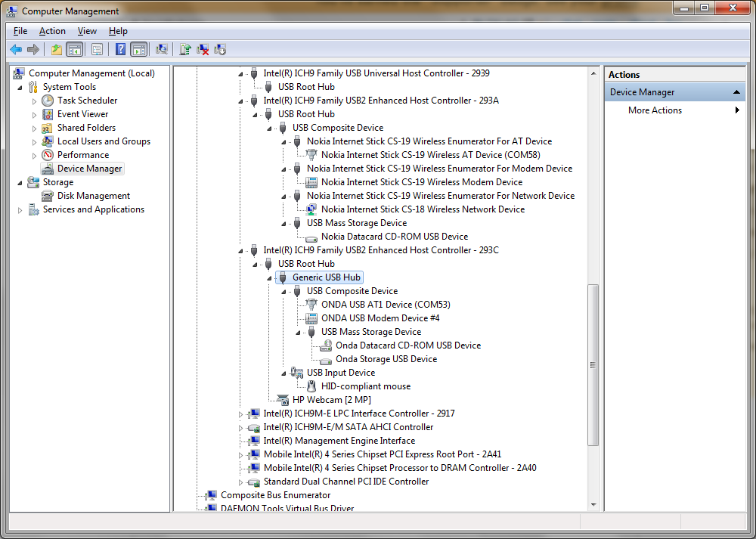
Task: Select Computer Management (Local) root node
Action: click(91, 73)
